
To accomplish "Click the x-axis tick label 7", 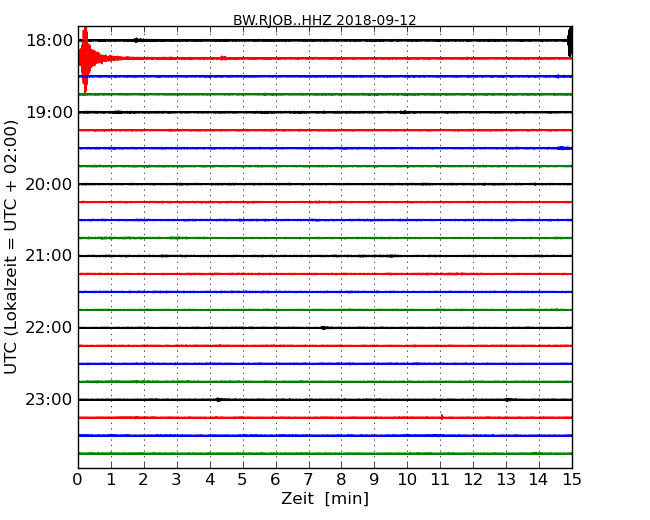I will [x=308, y=480].
